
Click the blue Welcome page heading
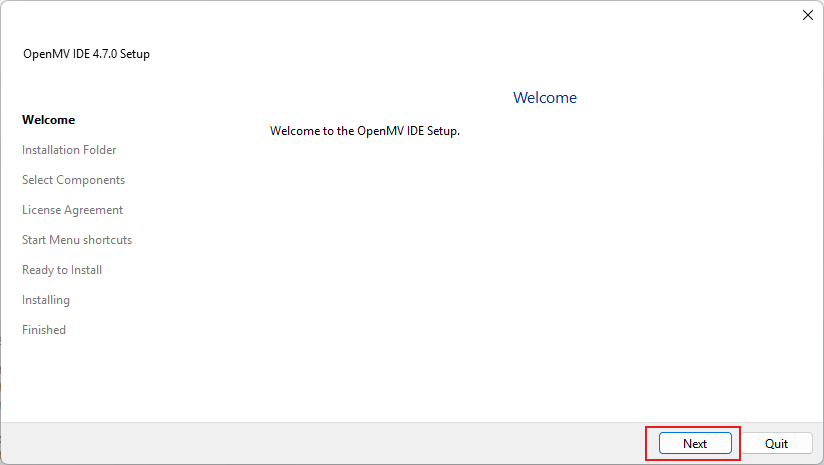click(x=544, y=98)
